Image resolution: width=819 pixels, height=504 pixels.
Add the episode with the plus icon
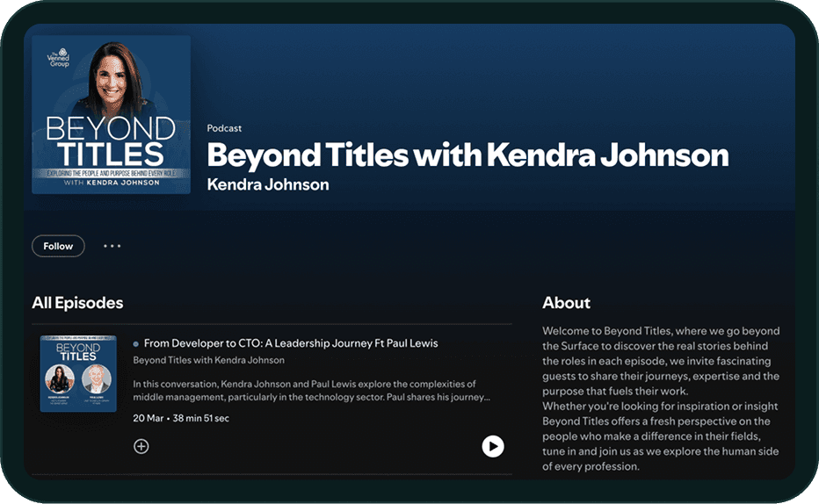pos(141,446)
